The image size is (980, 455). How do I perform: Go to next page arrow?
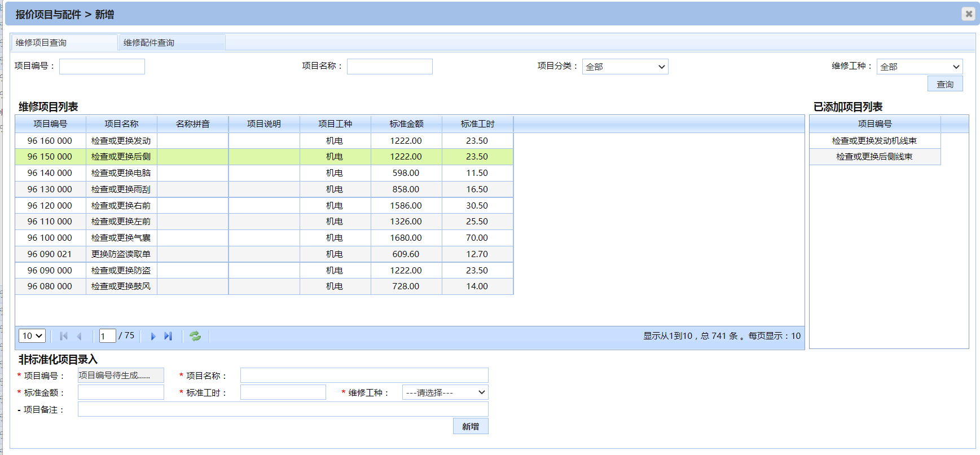pos(153,336)
